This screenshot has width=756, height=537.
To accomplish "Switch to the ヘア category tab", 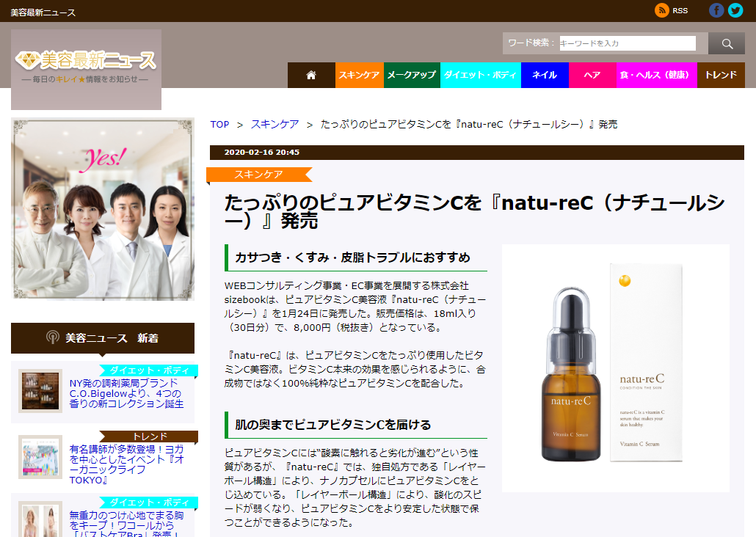I will click(592, 75).
